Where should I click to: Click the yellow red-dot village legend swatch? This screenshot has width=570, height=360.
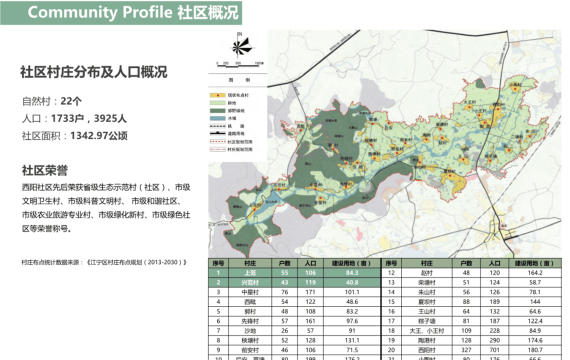click(x=217, y=95)
